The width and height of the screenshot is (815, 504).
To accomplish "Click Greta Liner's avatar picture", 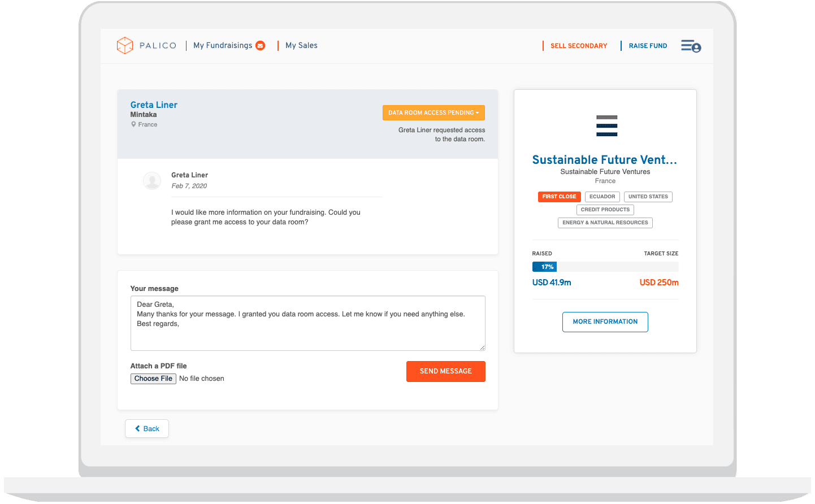I will pos(152,181).
